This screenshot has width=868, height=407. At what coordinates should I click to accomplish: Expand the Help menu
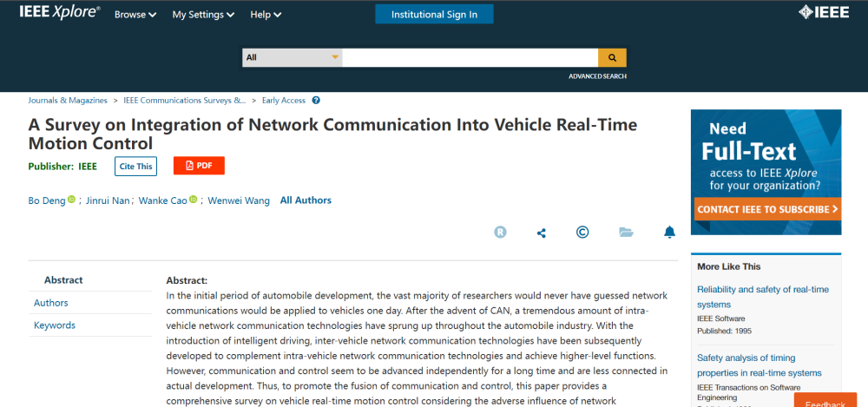pyautogui.click(x=266, y=15)
